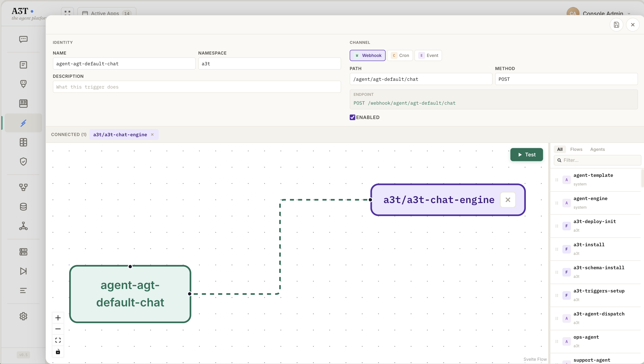The height and width of the screenshot is (364, 644).
Task: Open the piano-keys board sidebar icon
Action: pos(23,103)
